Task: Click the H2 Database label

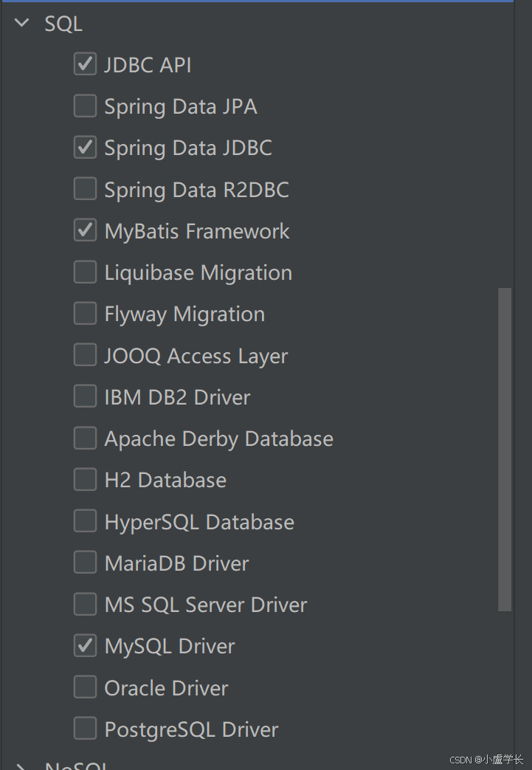Action: pos(165,481)
